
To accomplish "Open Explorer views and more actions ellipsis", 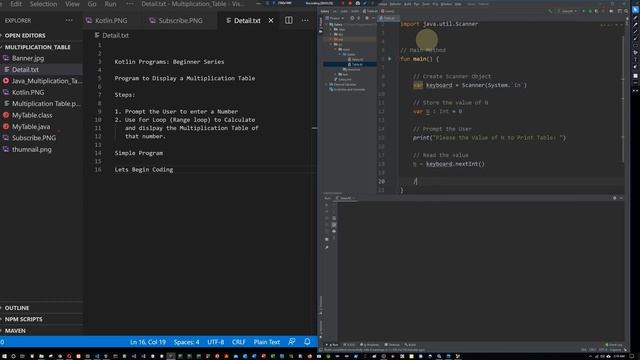I will point(69,20).
